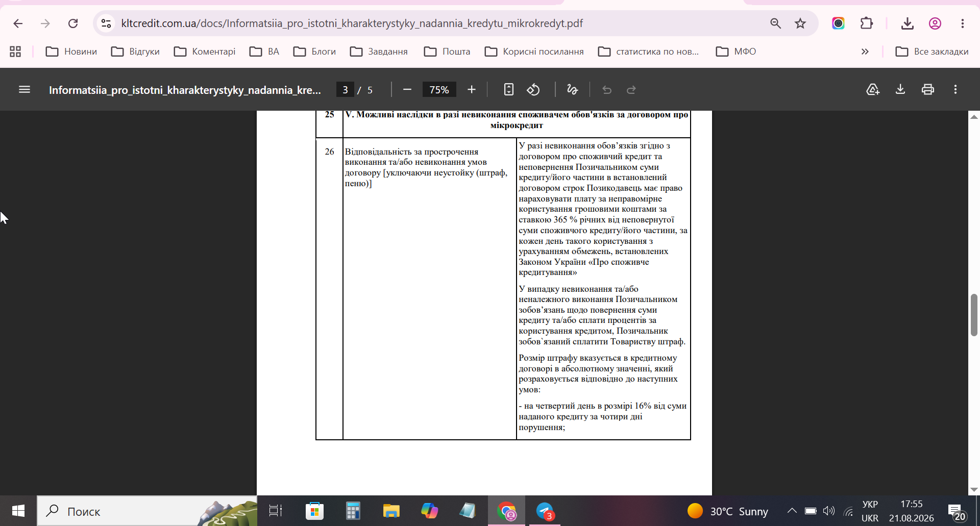Image resolution: width=980 pixels, height=526 pixels.
Task: Download the PDF file
Action: point(900,90)
